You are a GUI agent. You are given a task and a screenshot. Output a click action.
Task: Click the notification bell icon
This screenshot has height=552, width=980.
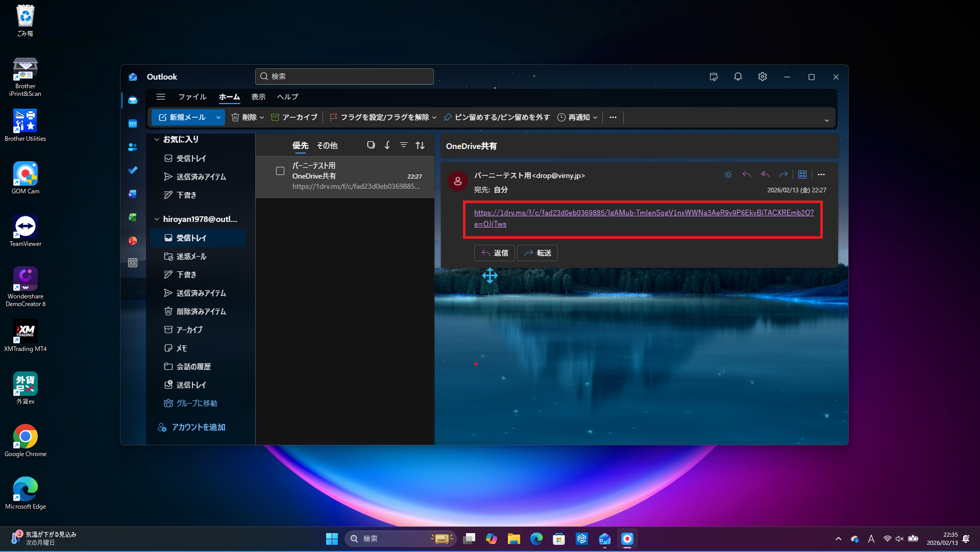tap(738, 77)
